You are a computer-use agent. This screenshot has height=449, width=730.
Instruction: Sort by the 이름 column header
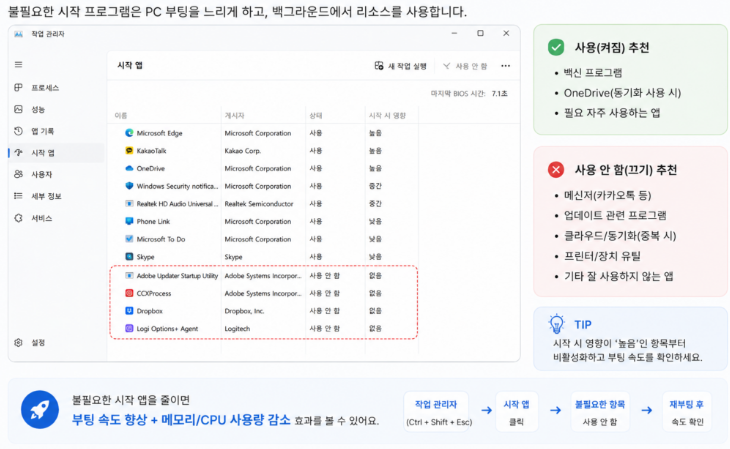click(x=121, y=115)
